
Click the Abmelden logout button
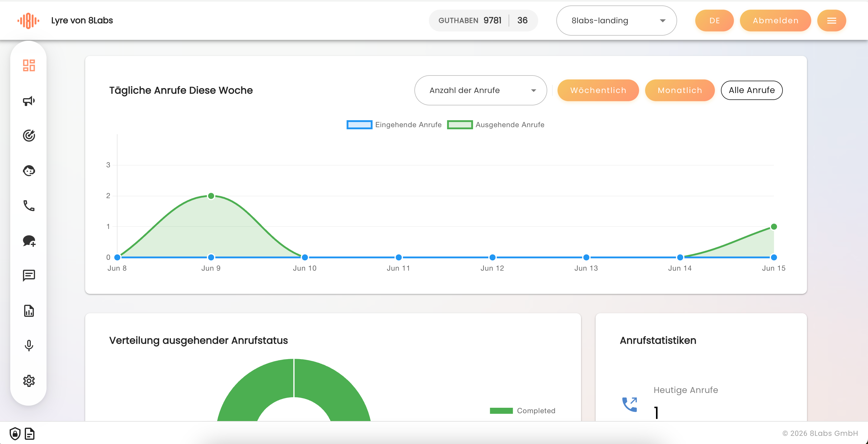(x=775, y=21)
